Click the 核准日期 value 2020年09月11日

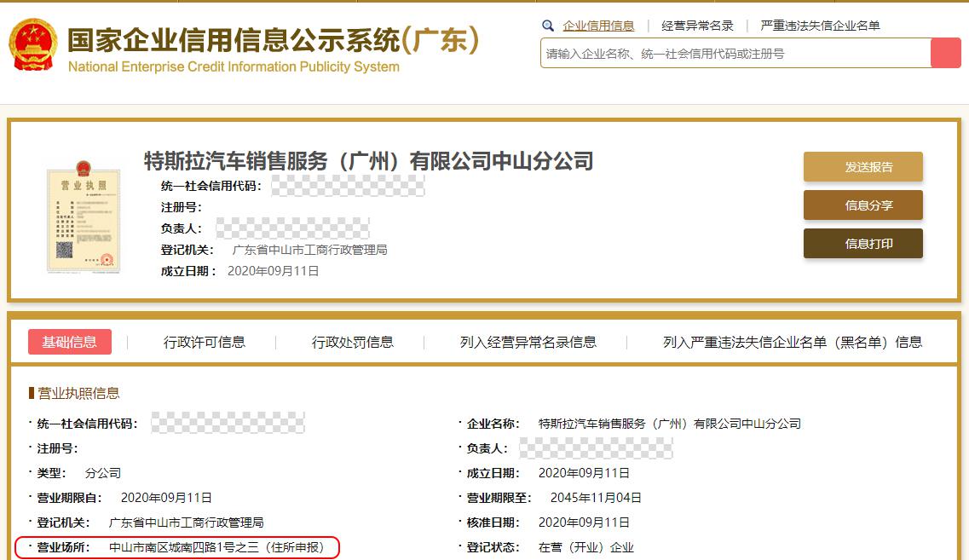point(584,522)
